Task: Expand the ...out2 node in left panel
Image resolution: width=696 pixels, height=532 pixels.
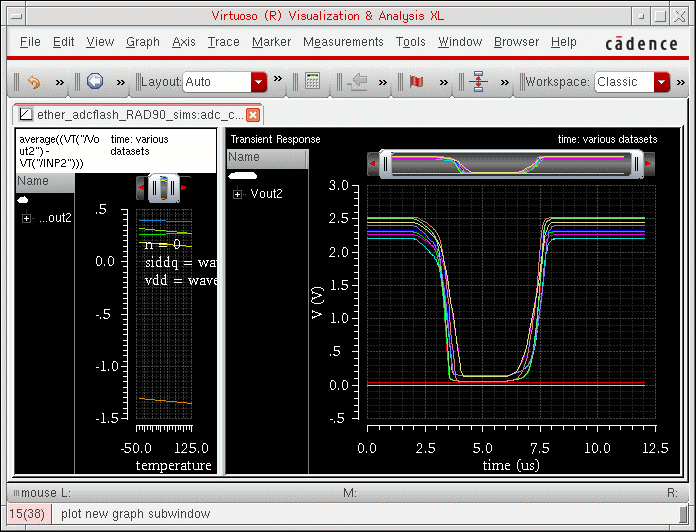Action: pyautogui.click(x=26, y=218)
